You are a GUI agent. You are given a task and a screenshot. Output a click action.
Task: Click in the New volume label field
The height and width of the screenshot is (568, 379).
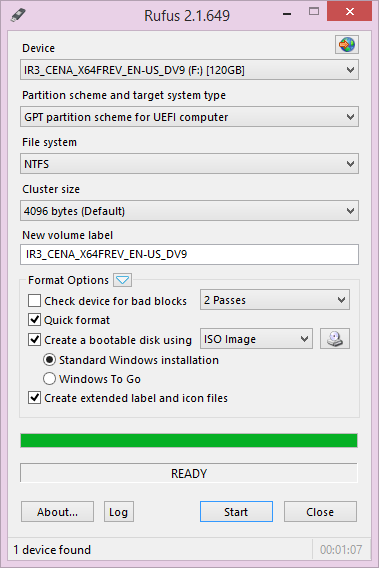coord(189,254)
